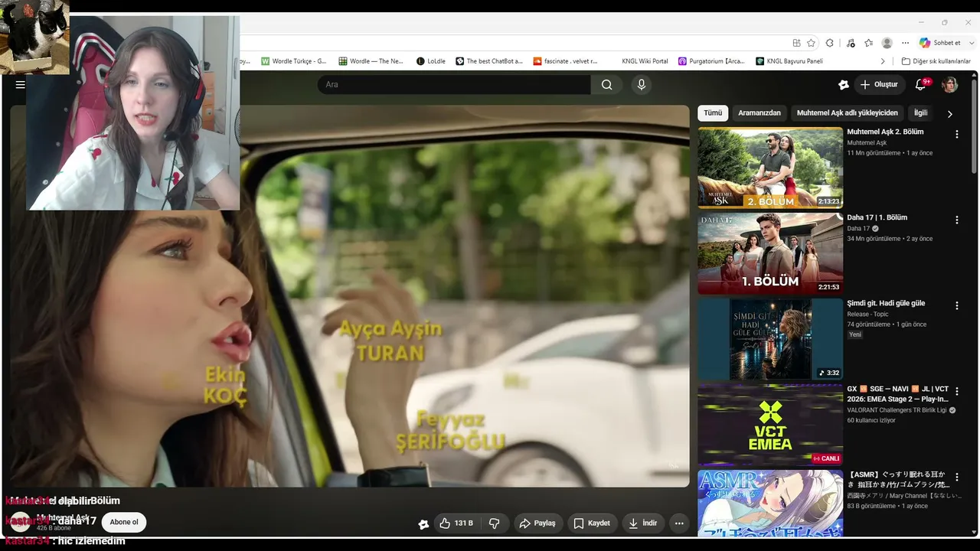
Task: Show the next filter chips with the arrow
Action: (949, 113)
